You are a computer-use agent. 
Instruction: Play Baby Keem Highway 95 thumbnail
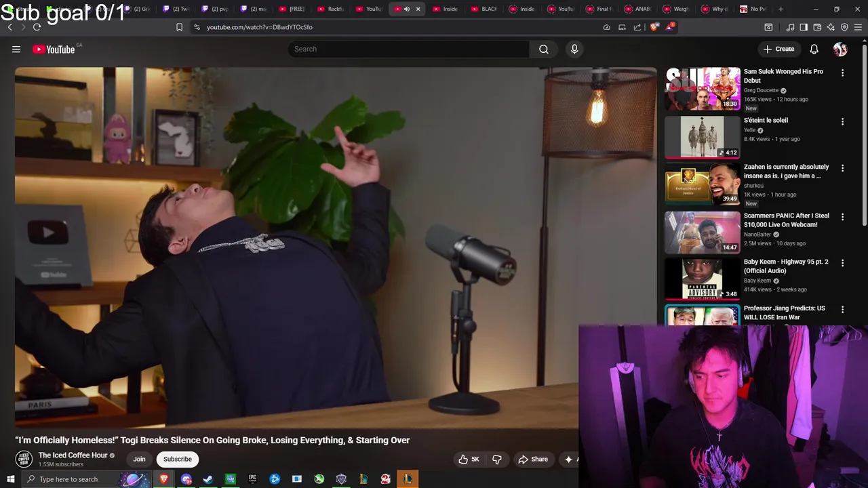click(703, 279)
